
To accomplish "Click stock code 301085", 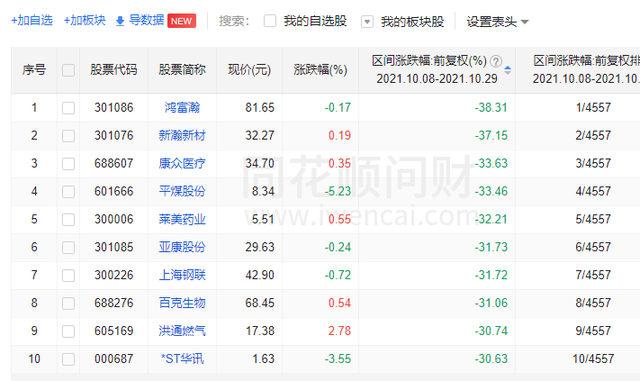I will pos(114,247).
